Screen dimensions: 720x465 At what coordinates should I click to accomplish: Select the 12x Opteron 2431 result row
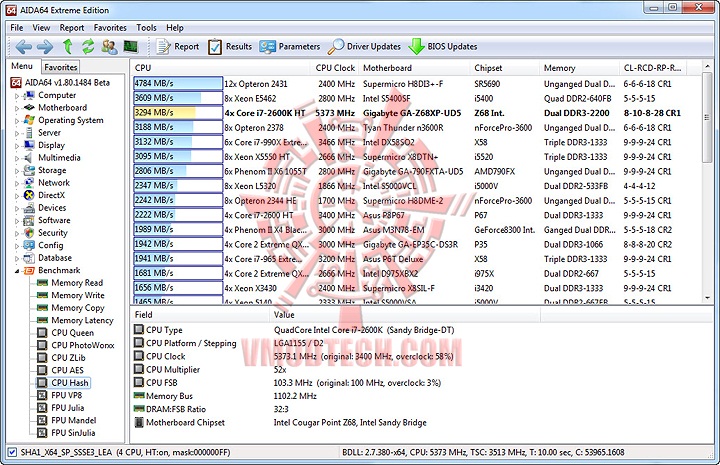pos(417,84)
